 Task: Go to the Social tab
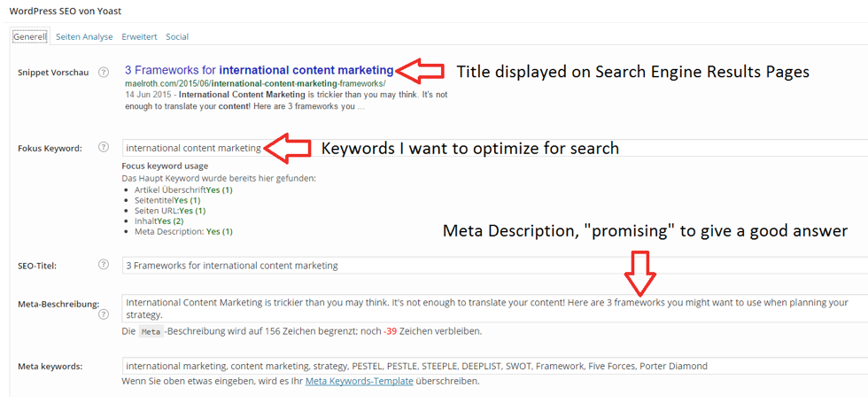tap(177, 37)
